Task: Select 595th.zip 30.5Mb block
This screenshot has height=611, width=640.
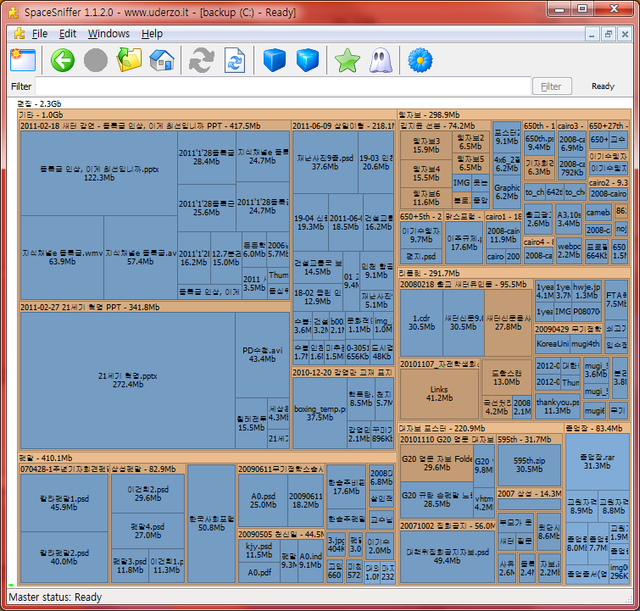Action: click(x=529, y=465)
